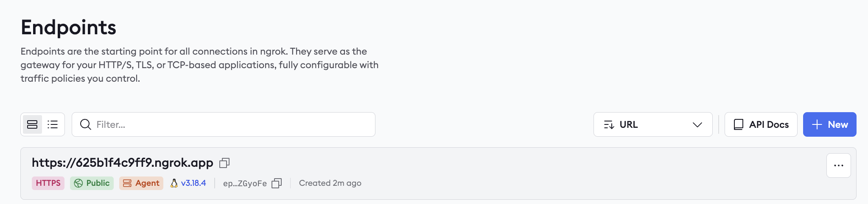Click the plus icon in New
The height and width of the screenshot is (204, 868).
pyautogui.click(x=817, y=124)
